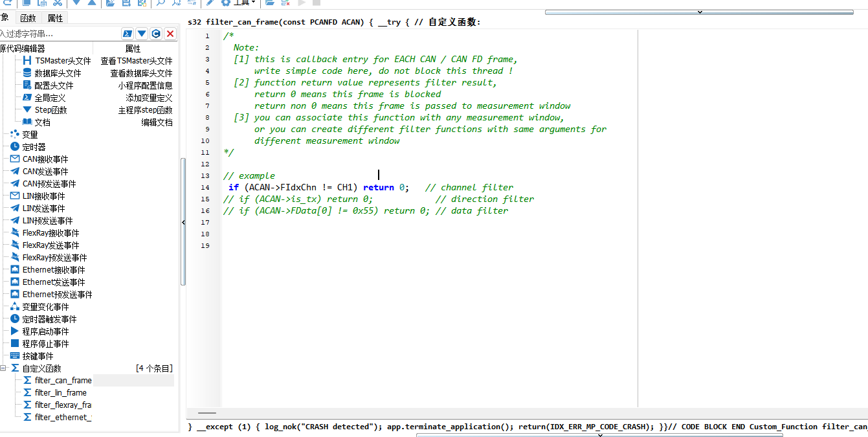Click the red X clear-filter icon

coord(170,34)
